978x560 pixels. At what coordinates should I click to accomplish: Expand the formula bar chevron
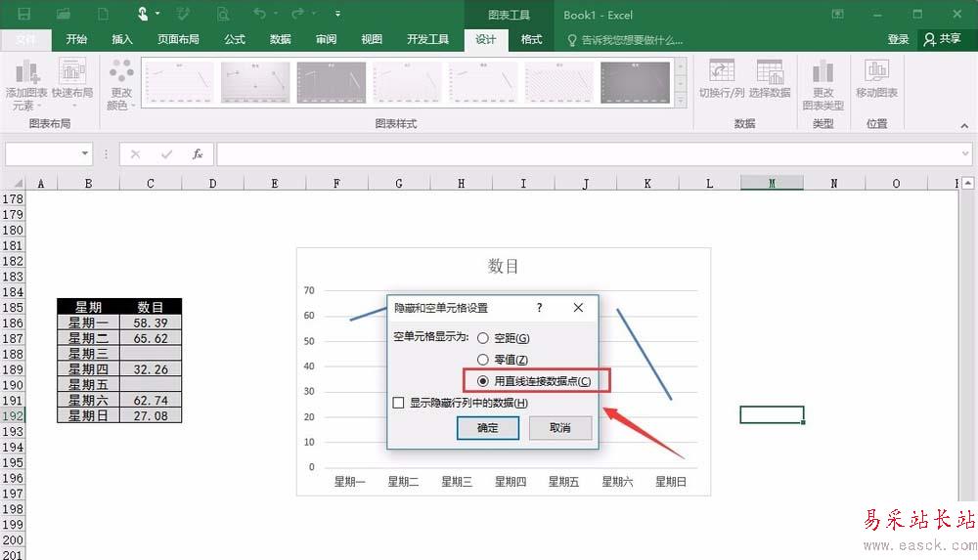pyautogui.click(x=965, y=153)
